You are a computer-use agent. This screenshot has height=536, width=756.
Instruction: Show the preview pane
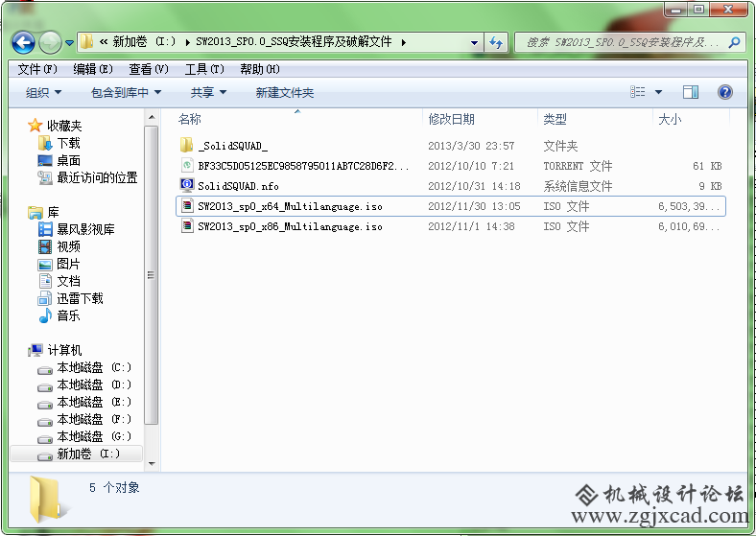[x=691, y=92]
